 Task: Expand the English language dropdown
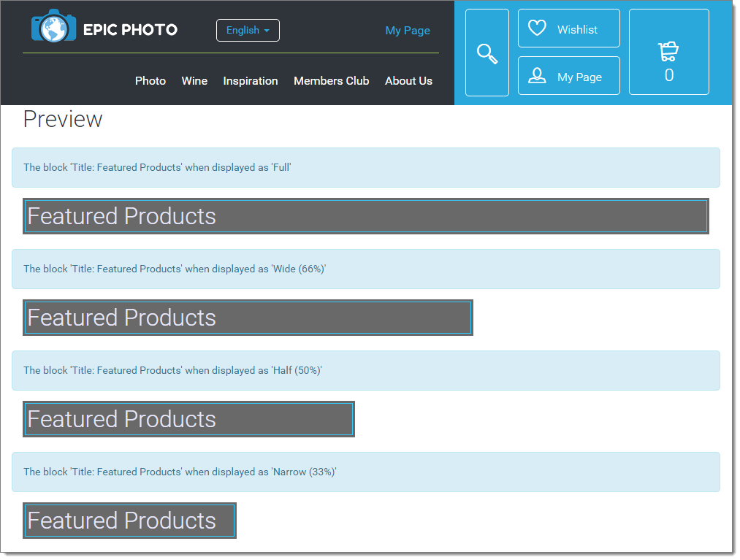tap(248, 31)
